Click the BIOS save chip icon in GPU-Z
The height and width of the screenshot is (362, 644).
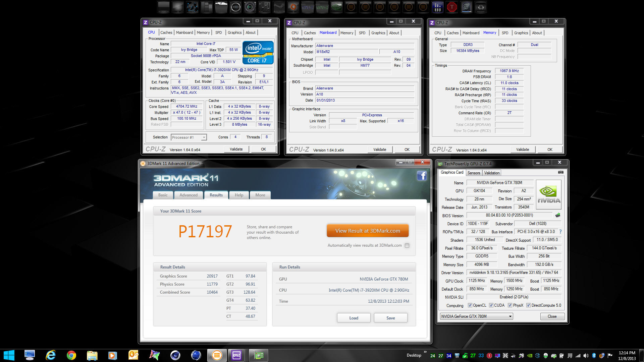click(x=558, y=215)
